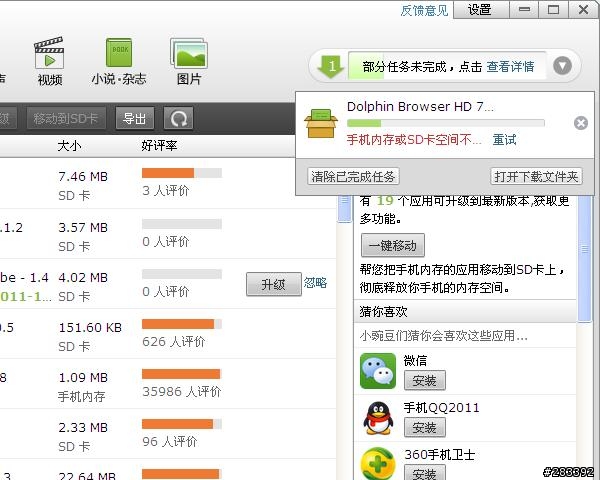
Task: Click the 猜你喜欢 section header
Action: point(465,311)
